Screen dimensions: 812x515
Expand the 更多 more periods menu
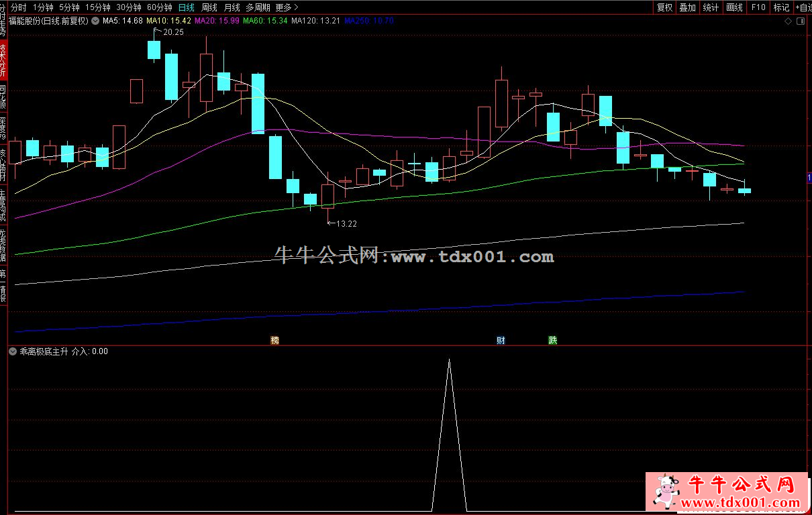287,7
